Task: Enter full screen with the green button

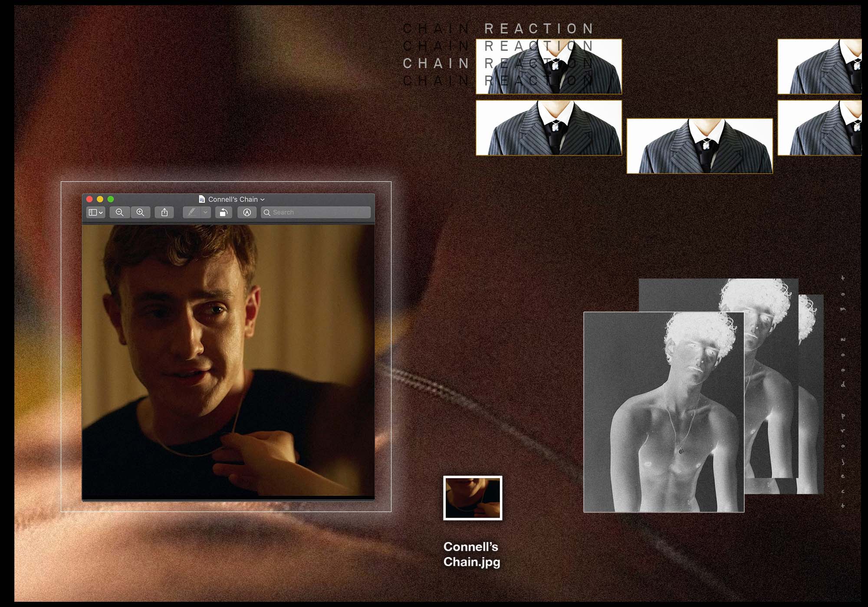Action: coord(111,199)
